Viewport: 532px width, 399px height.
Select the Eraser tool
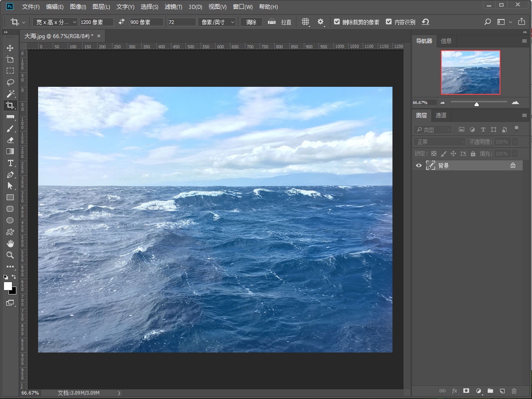tap(10, 140)
